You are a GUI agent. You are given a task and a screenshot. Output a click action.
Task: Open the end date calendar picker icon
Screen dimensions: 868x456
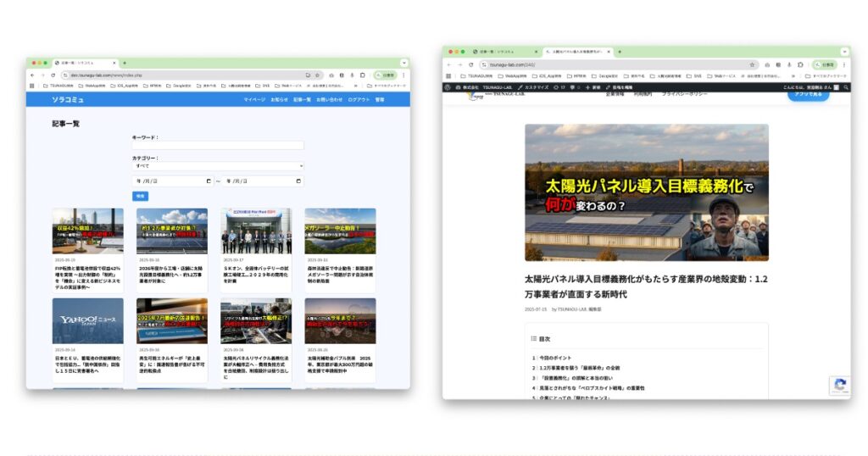298,181
